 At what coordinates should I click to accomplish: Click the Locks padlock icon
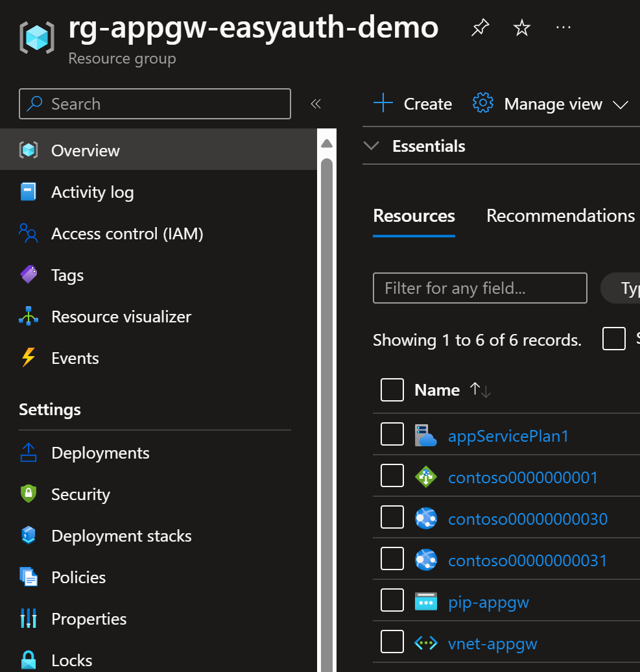tap(29, 660)
